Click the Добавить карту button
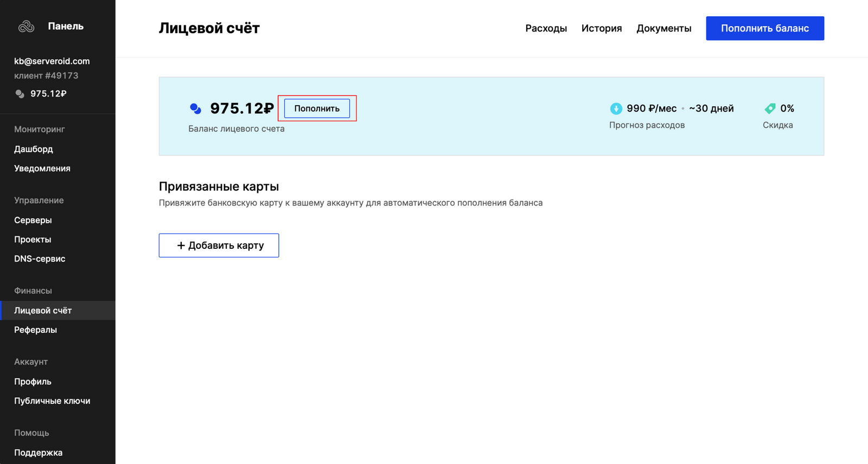The image size is (868, 464). [x=219, y=246]
